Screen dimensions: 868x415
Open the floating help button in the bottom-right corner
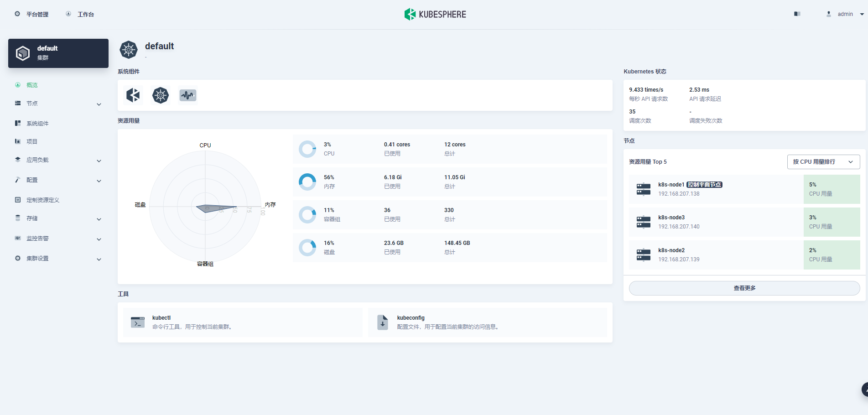[x=864, y=389]
